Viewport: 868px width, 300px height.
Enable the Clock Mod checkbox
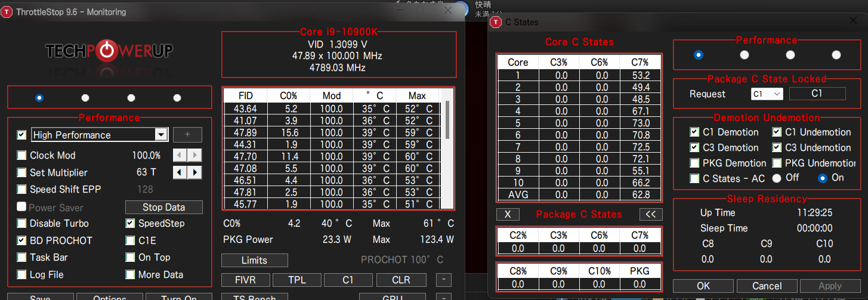pos(22,155)
